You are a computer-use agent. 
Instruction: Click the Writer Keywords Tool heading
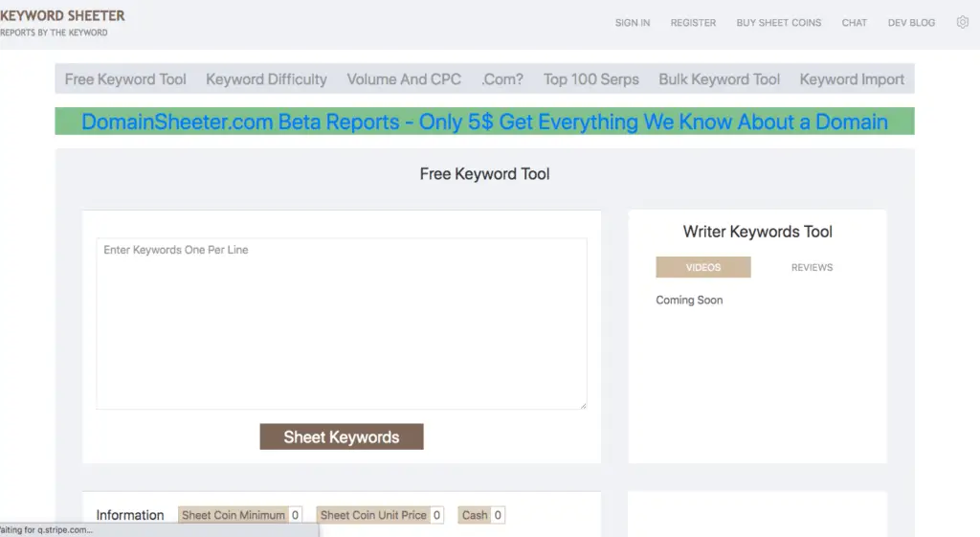click(x=758, y=232)
